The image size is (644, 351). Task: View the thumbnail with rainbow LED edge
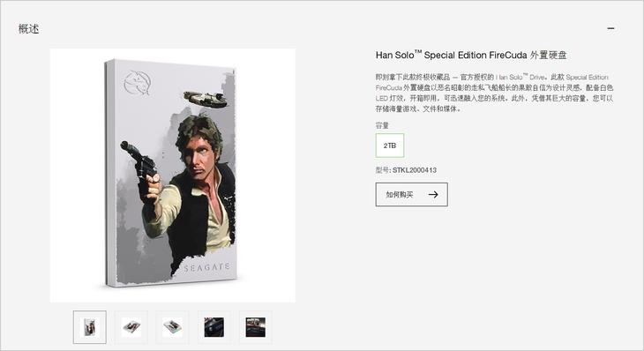point(173,327)
